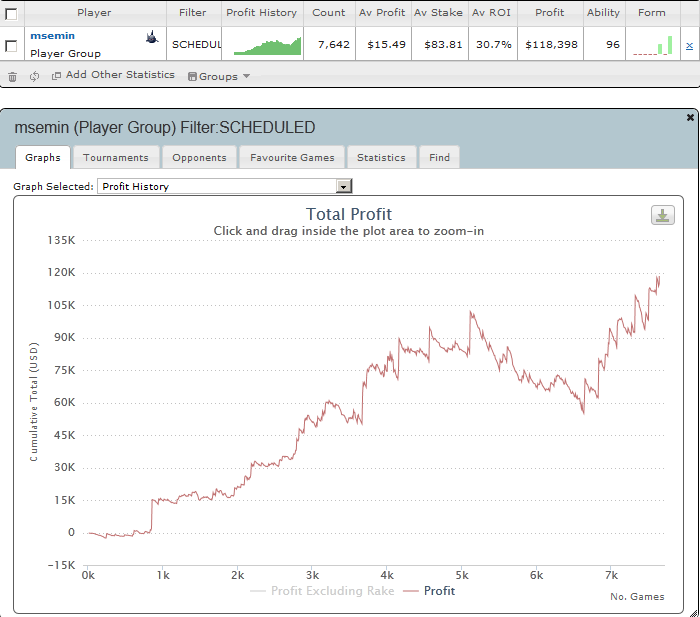This screenshot has width=700, height=617.
Task: Sort by Profit History column header
Action: tap(262, 13)
